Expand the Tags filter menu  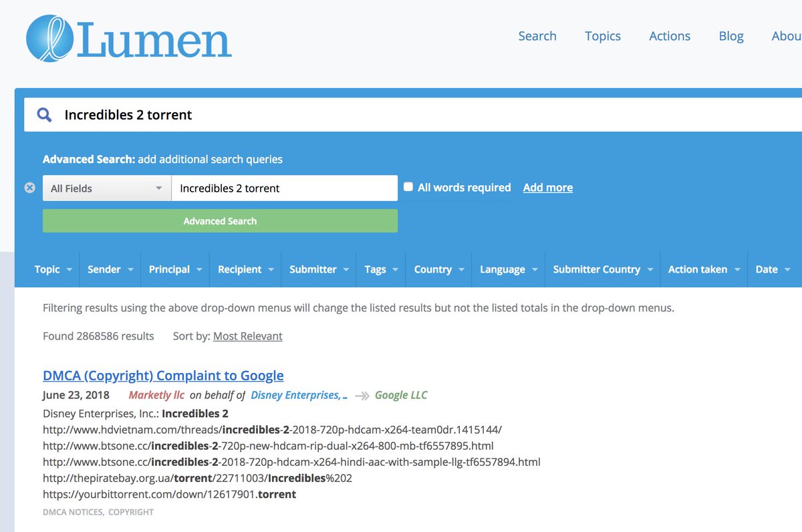(x=381, y=269)
